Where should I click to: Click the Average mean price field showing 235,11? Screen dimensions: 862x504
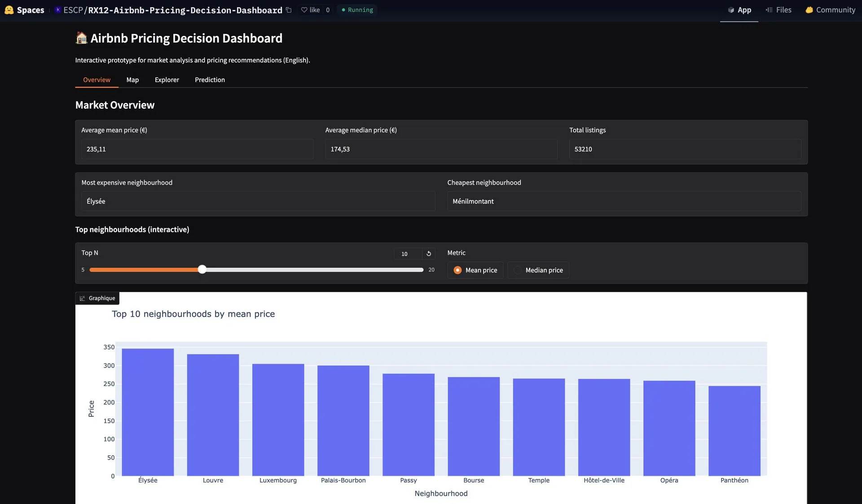[x=197, y=149]
